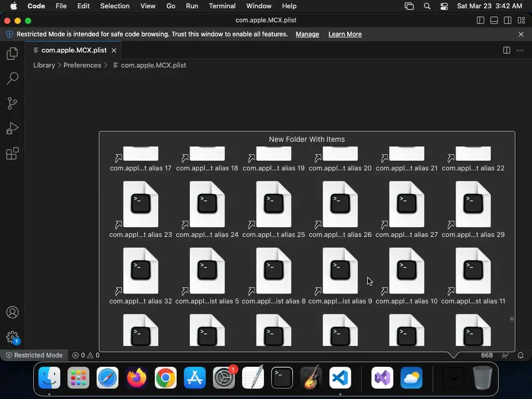Open Firefox from the Dock
The image size is (532, 399).
[137, 378]
